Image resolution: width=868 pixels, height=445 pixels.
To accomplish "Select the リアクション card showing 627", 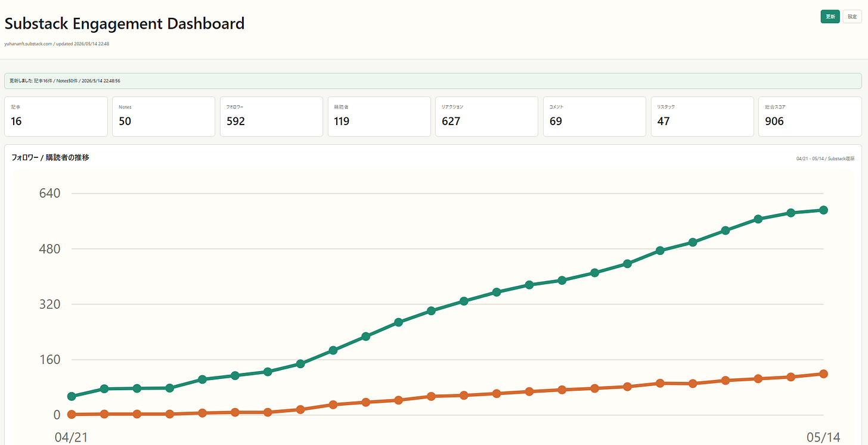I will click(486, 117).
